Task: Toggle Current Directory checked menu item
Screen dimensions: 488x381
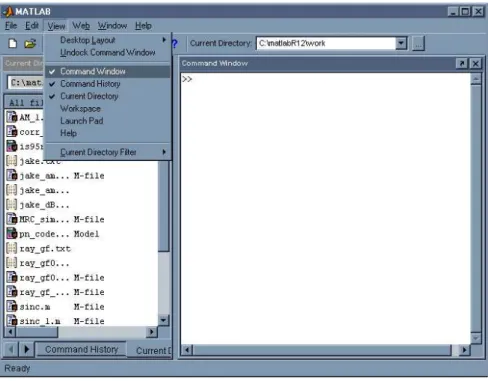Action: [107, 96]
